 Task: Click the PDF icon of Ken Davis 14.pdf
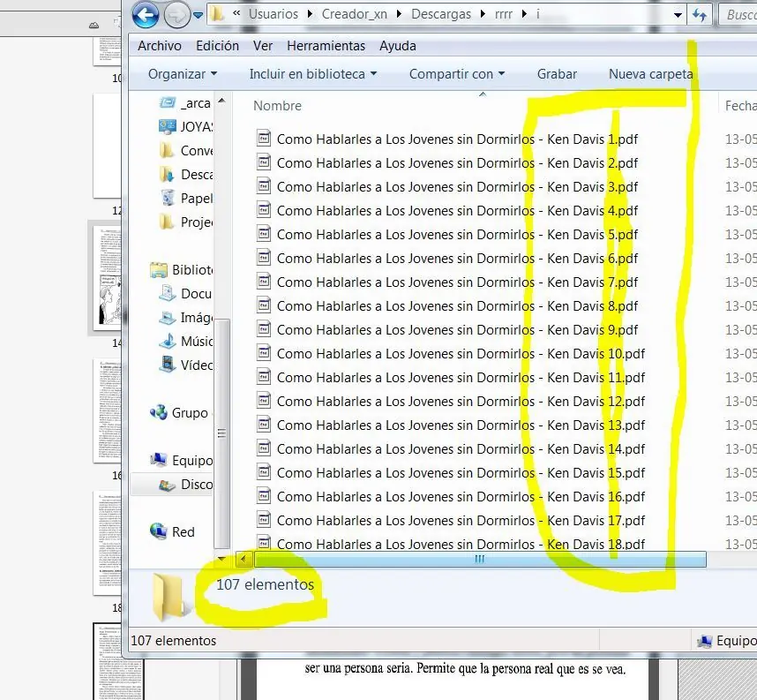pos(264,448)
